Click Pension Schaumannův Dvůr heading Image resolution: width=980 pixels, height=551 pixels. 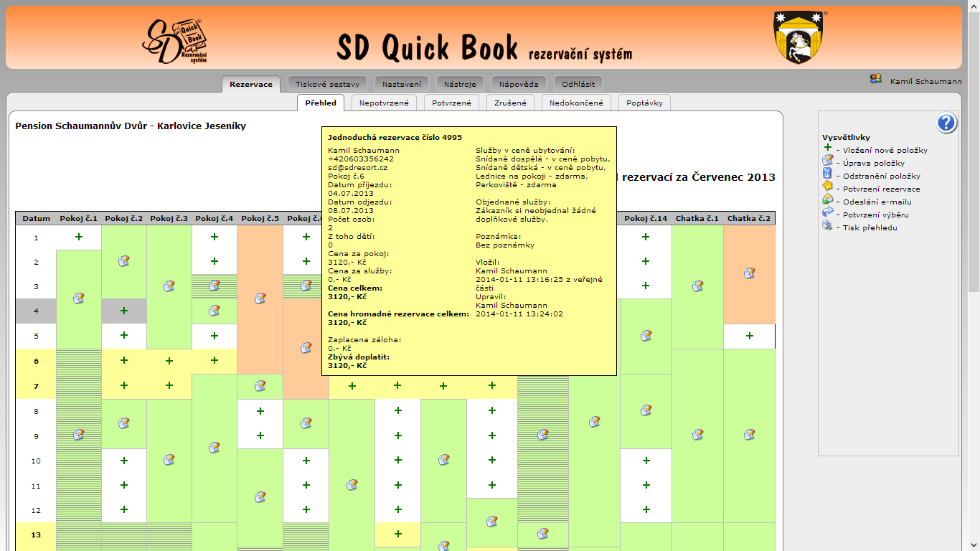tap(131, 126)
